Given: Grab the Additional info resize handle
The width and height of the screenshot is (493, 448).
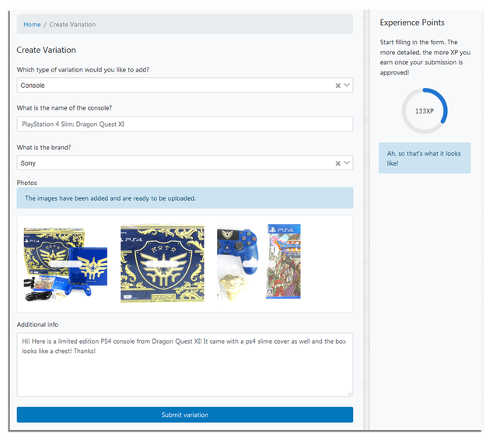Looking at the screenshot, I should pyautogui.click(x=350, y=394).
